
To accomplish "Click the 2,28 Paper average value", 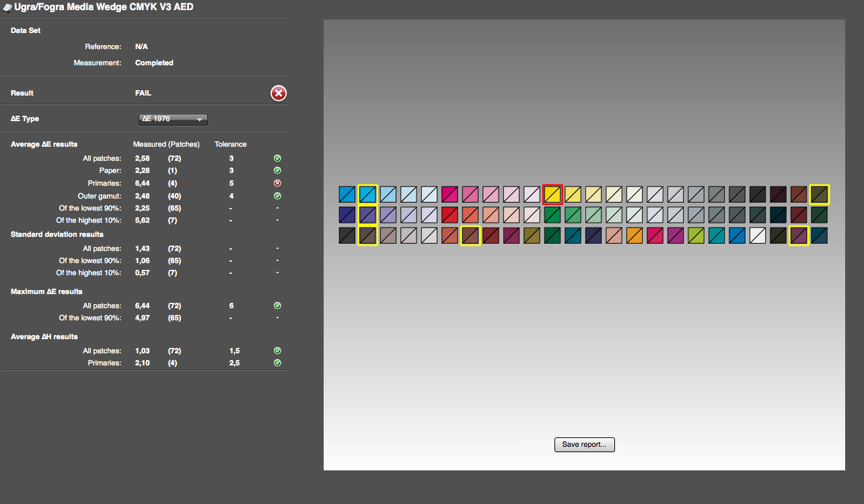I will [x=142, y=171].
